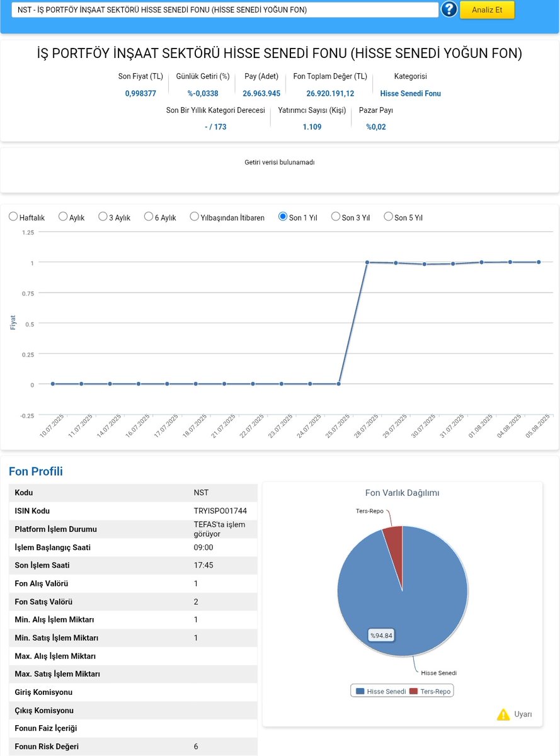Click the chart point for 10.07.2025
The height and width of the screenshot is (756, 560).
[x=53, y=384]
